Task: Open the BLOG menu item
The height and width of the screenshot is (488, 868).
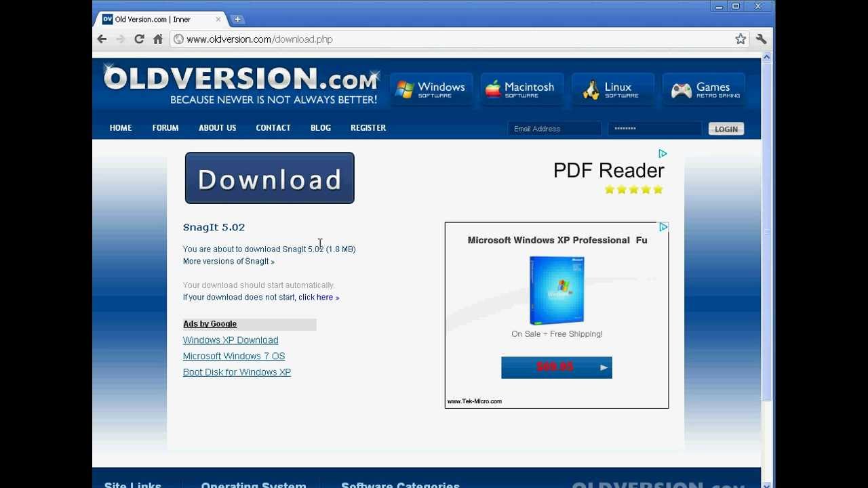Action: point(321,128)
